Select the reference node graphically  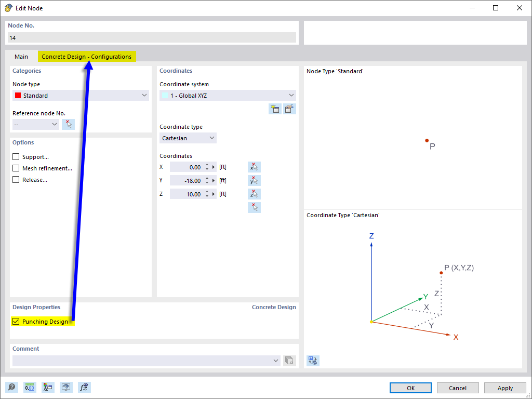coord(68,124)
